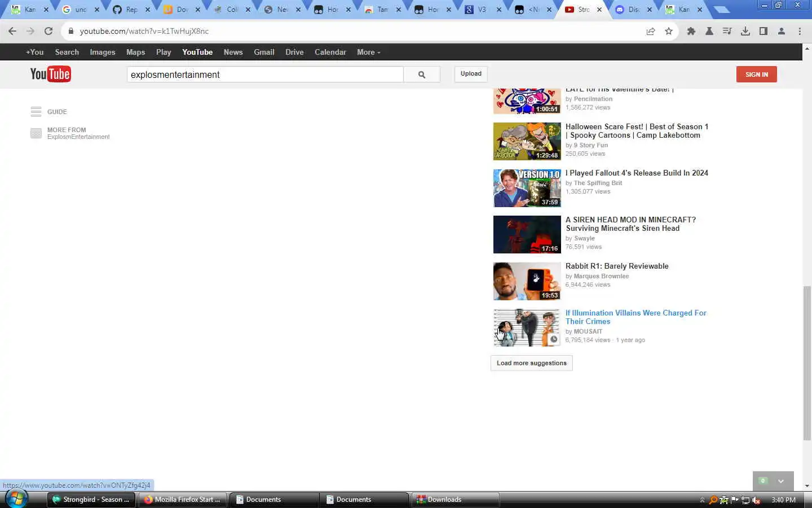Click the Action Center flag tray icon
The width and height of the screenshot is (812, 508).
click(x=735, y=500)
